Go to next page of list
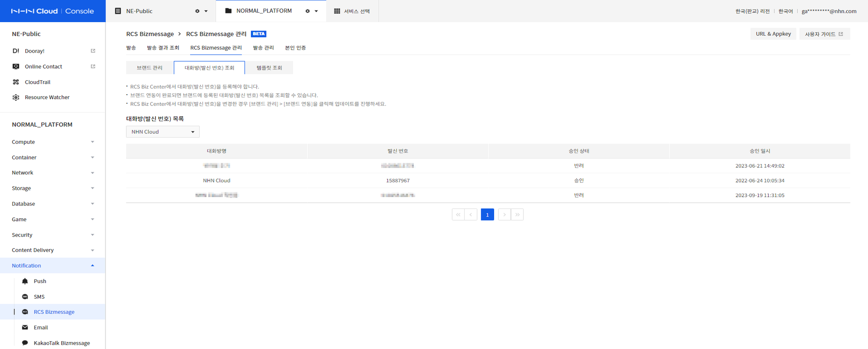868x349 pixels. [504, 214]
